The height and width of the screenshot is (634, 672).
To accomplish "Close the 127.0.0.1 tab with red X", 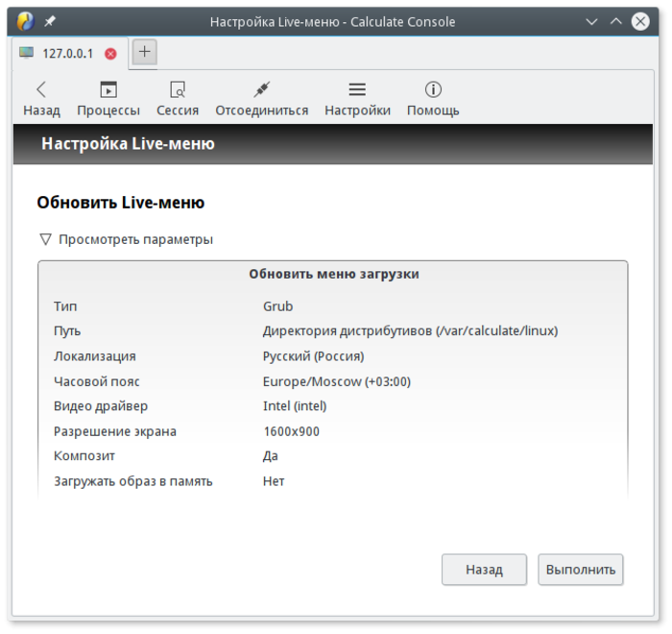I will point(110,54).
